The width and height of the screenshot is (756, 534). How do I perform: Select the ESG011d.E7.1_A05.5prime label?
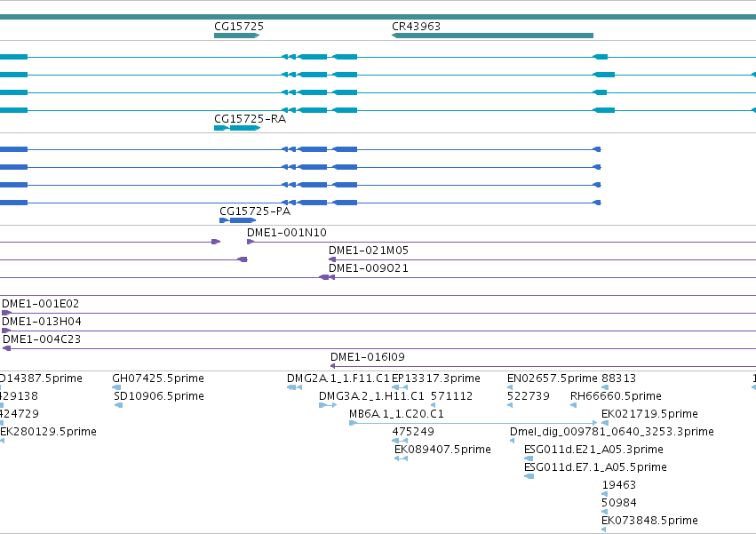point(595,468)
